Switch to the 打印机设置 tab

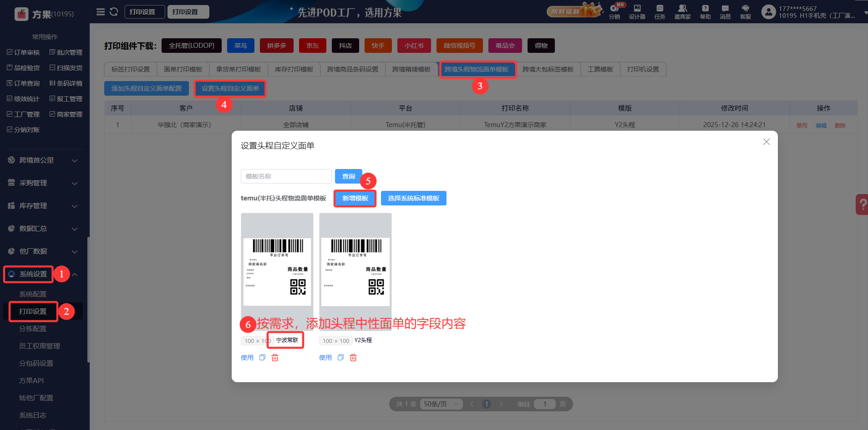click(643, 69)
